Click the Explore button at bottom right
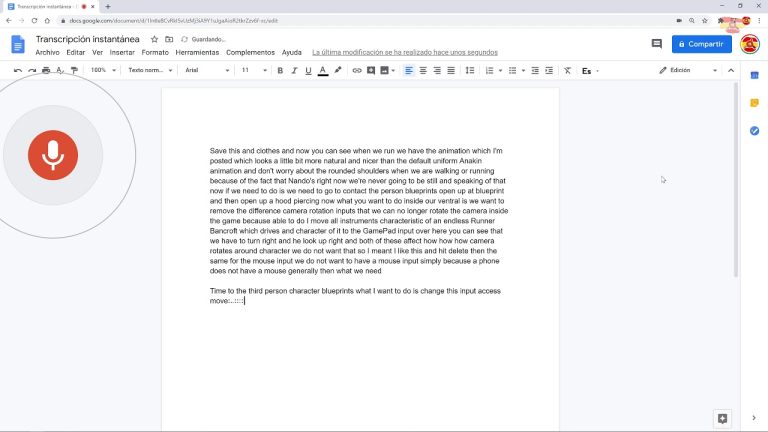 (722, 418)
